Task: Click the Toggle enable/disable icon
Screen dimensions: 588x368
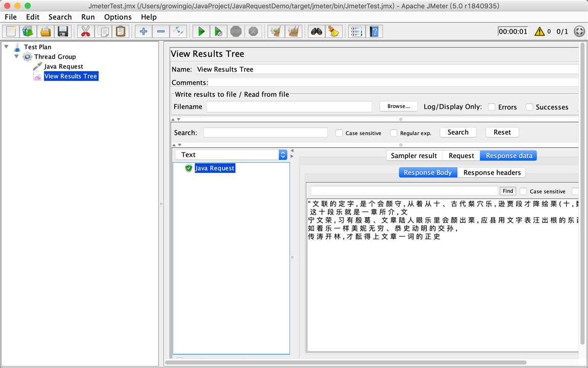Action: coord(178,31)
